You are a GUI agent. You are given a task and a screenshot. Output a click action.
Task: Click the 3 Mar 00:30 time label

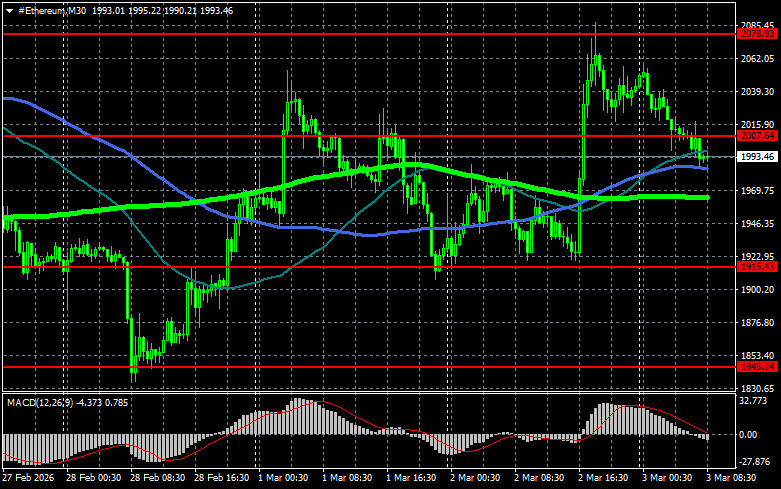click(667, 478)
